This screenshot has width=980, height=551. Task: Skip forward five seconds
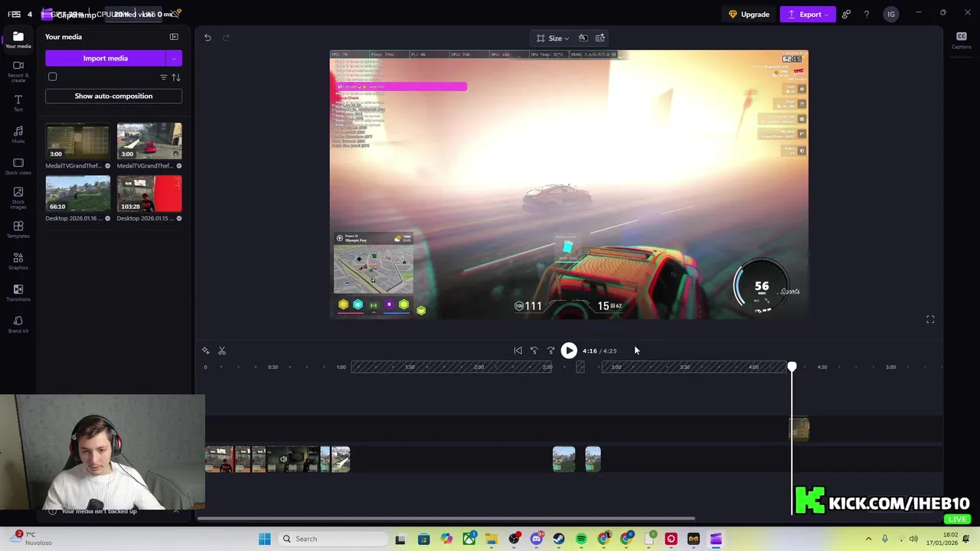pyautogui.click(x=550, y=350)
